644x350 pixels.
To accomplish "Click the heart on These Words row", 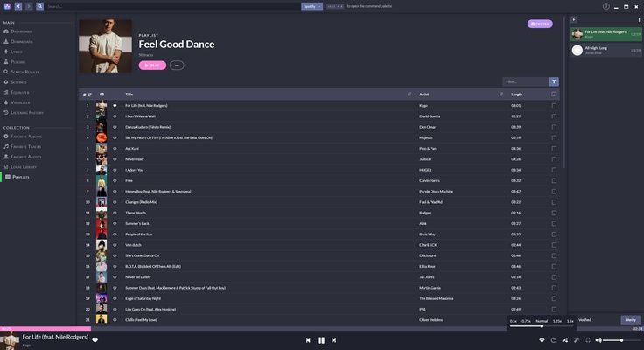I will pyautogui.click(x=115, y=213).
